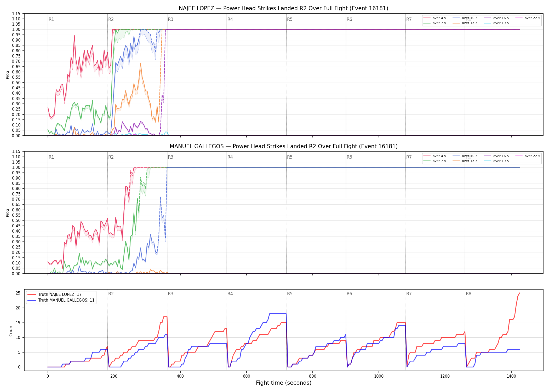The image size is (549, 392).
Task: Select 'over 16.5' label in Manuel Gallegos legend
Action: tap(501, 156)
